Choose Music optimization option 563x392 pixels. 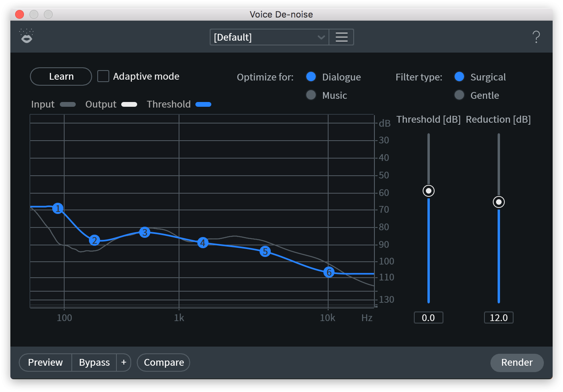click(x=311, y=95)
